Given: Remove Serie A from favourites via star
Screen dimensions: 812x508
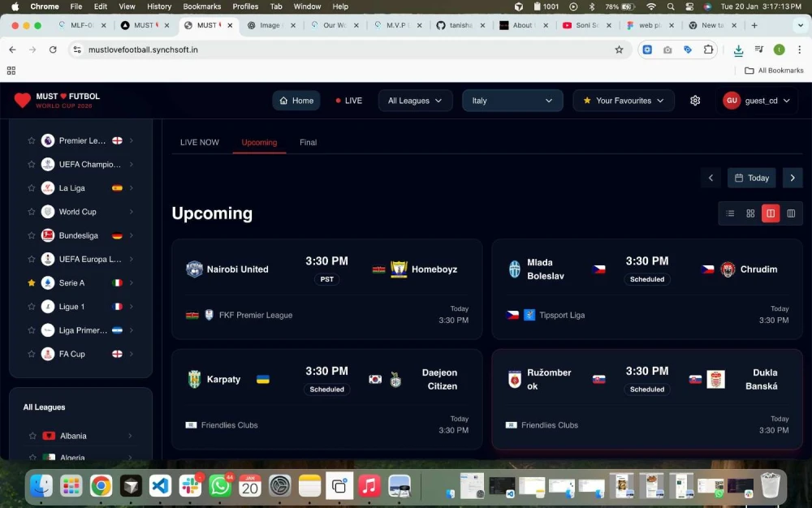Looking at the screenshot, I should point(32,283).
